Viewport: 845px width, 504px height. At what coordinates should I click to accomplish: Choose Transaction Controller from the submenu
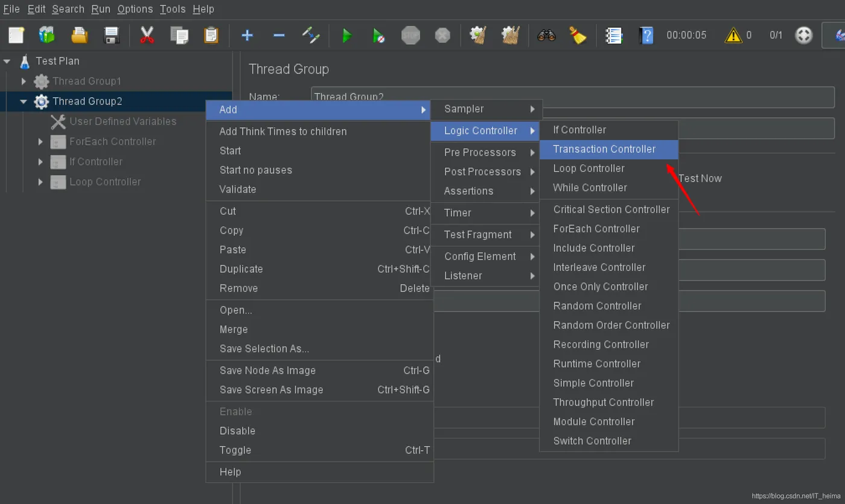[x=604, y=149]
